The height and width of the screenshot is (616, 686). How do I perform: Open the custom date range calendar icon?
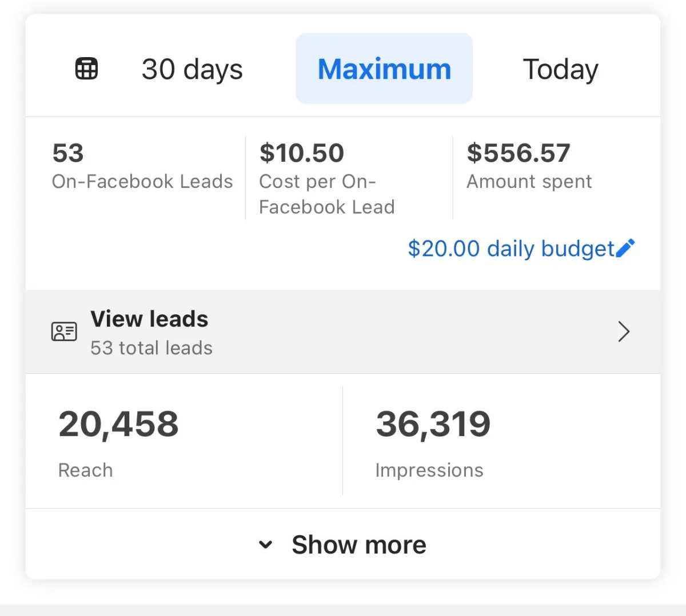point(87,69)
